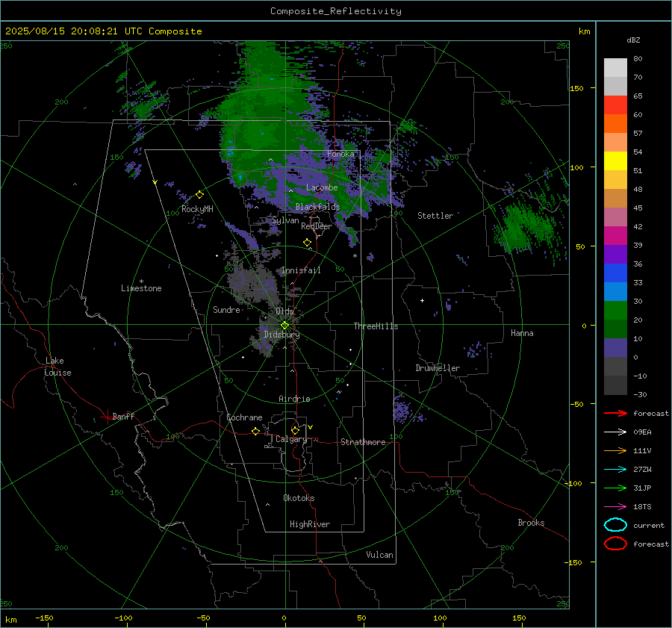Click the cyan current ellipse legend icon
This screenshot has width=672, height=628.
pos(615,525)
